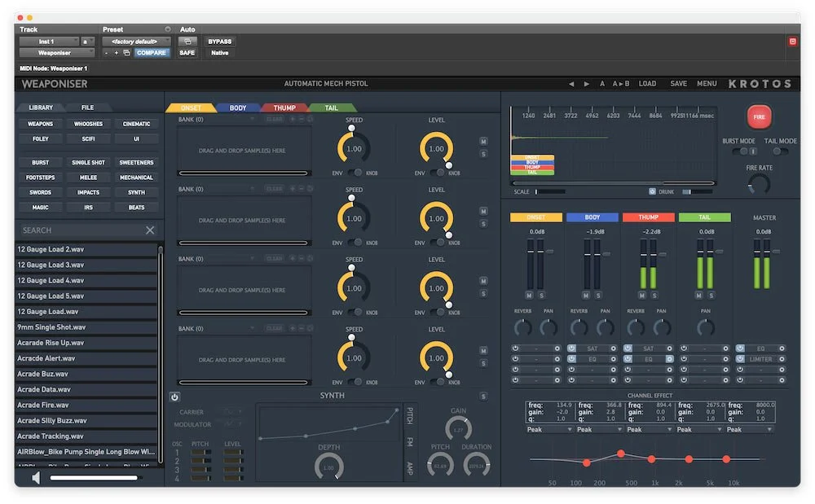This screenshot has height=504, width=815.
Task: Go to next preset with right arrow
Action: coord(586,84)
